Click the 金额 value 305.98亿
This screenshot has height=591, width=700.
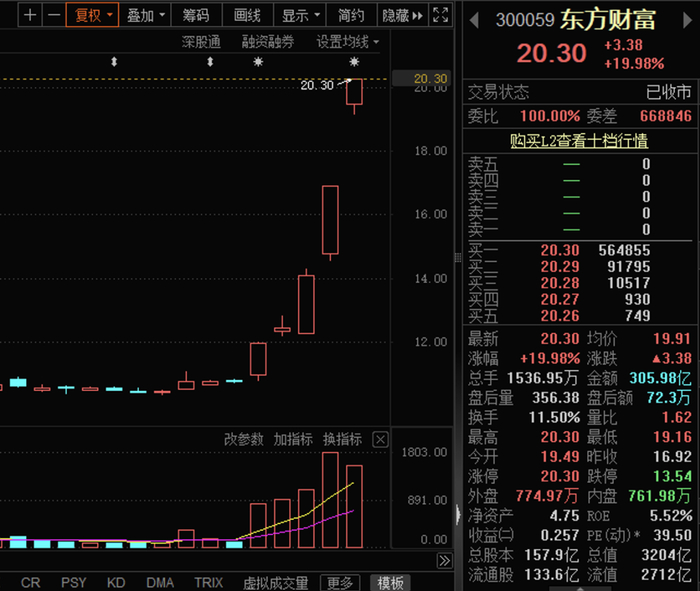(x=660, y=378)
